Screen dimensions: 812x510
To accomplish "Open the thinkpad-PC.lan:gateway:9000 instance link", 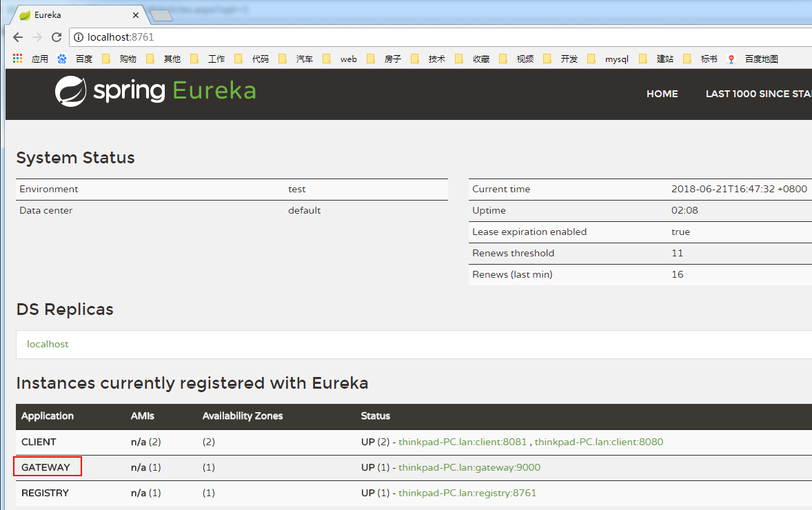I will tap(469, 467).
